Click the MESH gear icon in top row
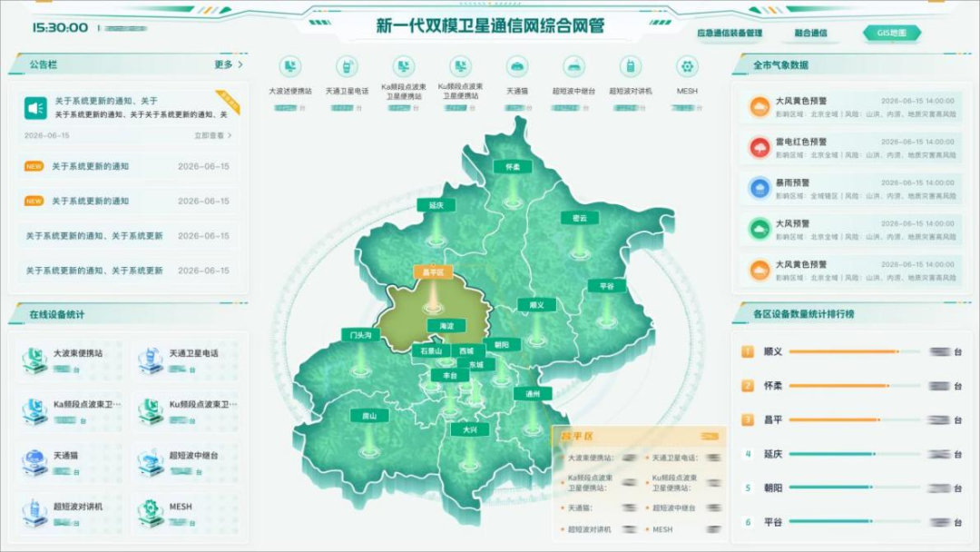Image resolution: width=980 pixels, height=552 pixels. [688, 66]
